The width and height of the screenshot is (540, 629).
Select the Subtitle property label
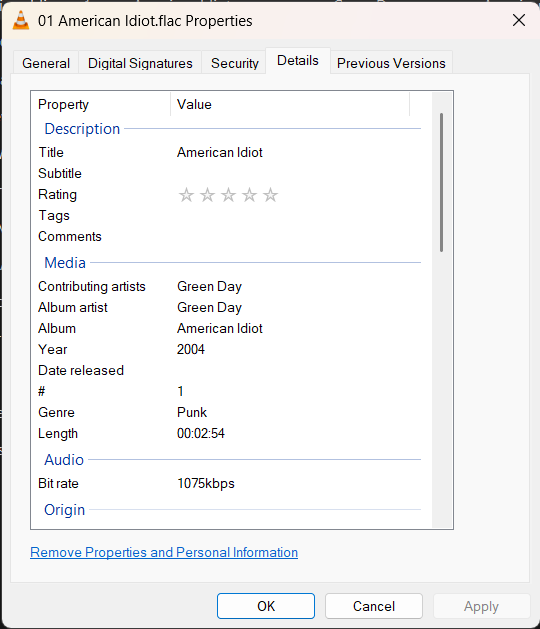point(60,173)
